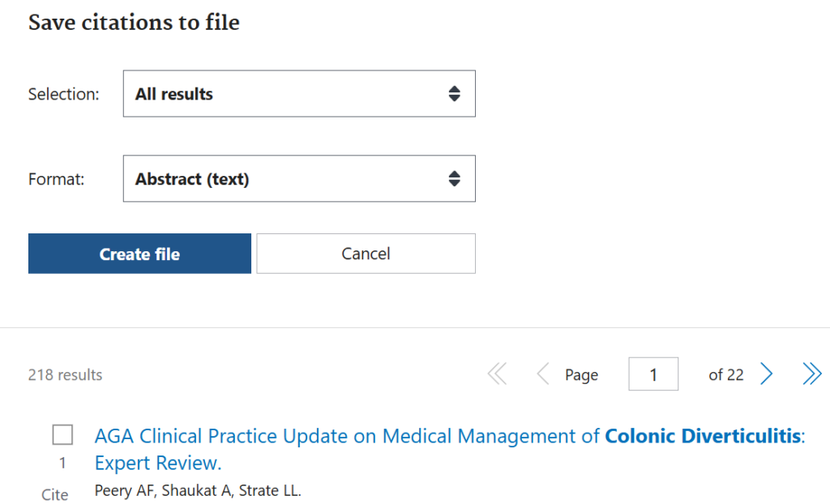Cancel saving citations to file
The height and width of the screenshot is (504, 830).
366,254
